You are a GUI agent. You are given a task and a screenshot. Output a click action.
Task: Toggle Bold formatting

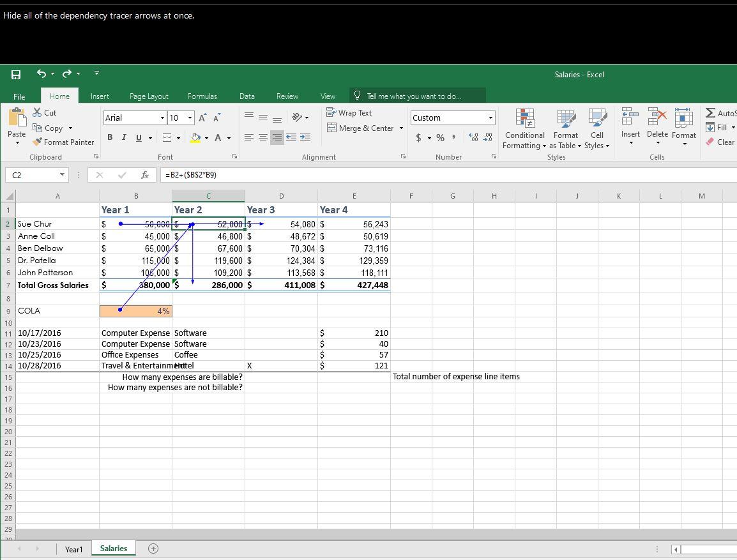tap(110, 138)
